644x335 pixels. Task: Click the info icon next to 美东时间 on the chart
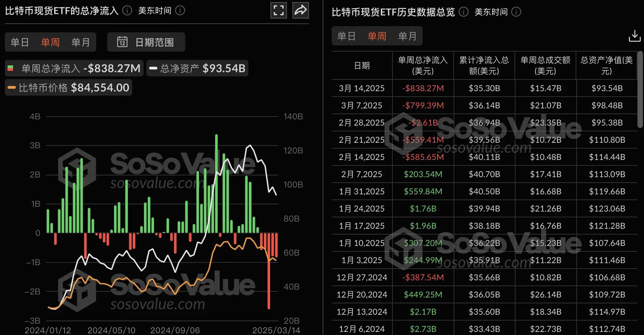180,10
